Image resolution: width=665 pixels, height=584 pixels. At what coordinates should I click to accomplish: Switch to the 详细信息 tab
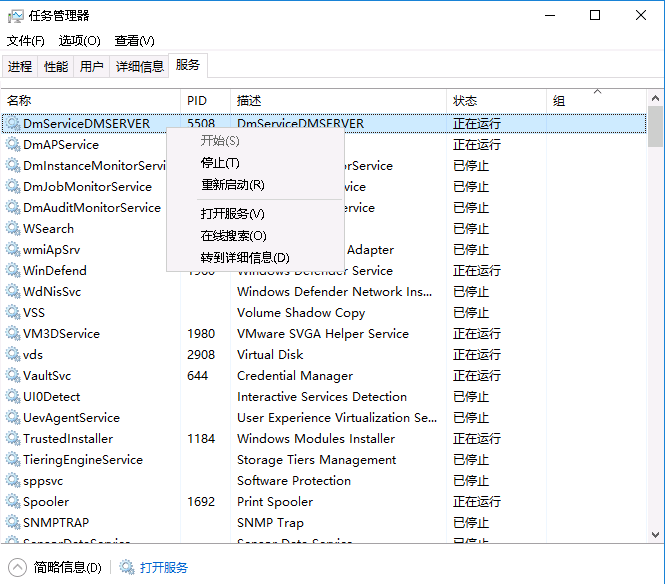(x=140, y=67)
